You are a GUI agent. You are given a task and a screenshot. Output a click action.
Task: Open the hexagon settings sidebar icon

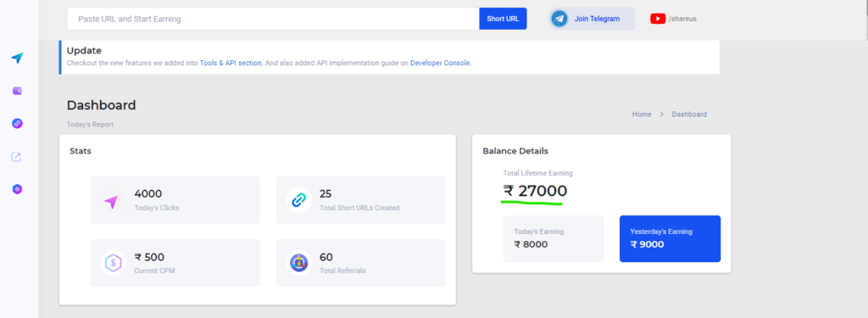(x=17, y=189)
